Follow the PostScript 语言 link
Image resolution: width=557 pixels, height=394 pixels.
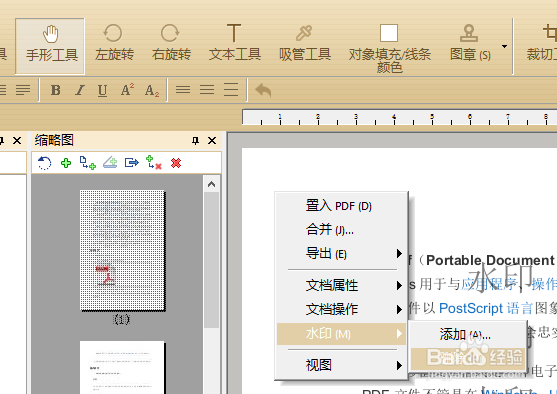pyautogui.click(x=486, y=308)
